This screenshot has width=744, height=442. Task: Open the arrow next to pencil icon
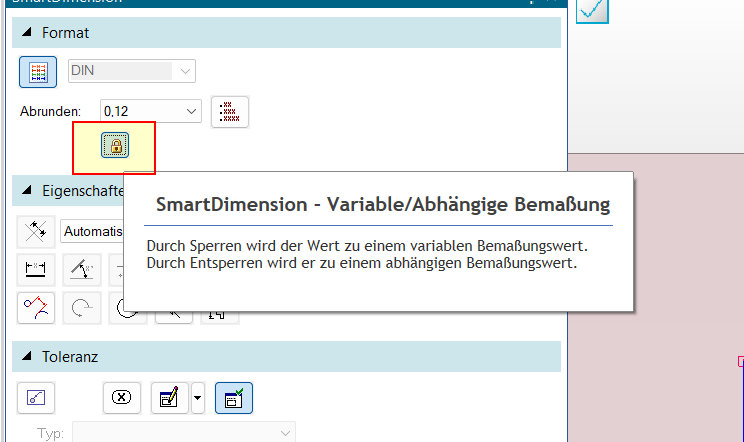(x=197, y=398)
